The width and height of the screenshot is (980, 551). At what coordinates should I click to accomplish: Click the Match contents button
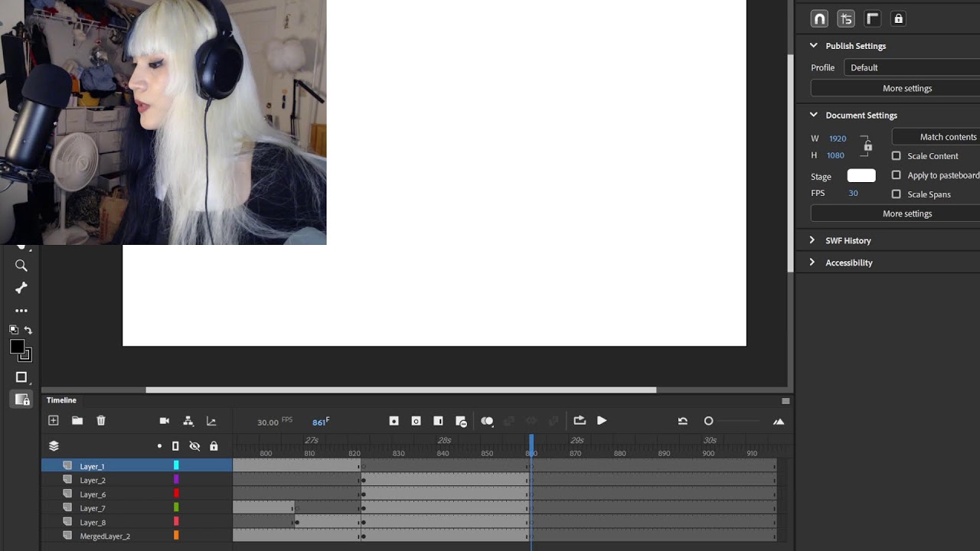[936, 137]
